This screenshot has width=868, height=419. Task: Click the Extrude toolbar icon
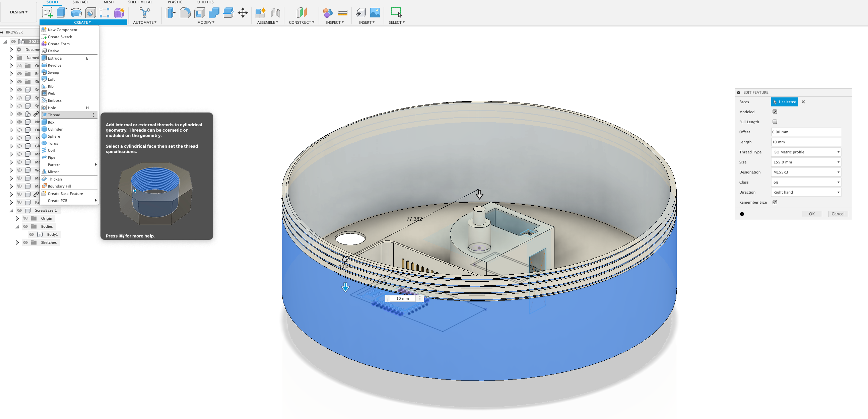point(62,13)
